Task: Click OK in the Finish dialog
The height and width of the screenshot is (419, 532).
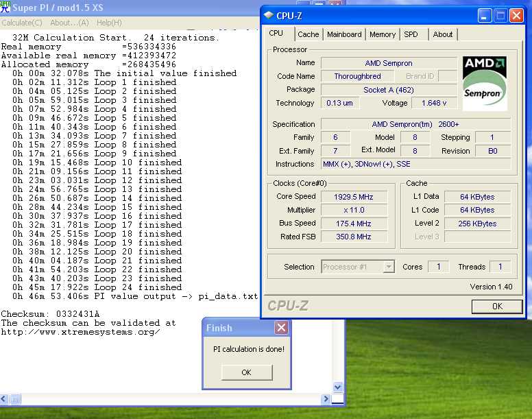Action: [x=247, y=372]
